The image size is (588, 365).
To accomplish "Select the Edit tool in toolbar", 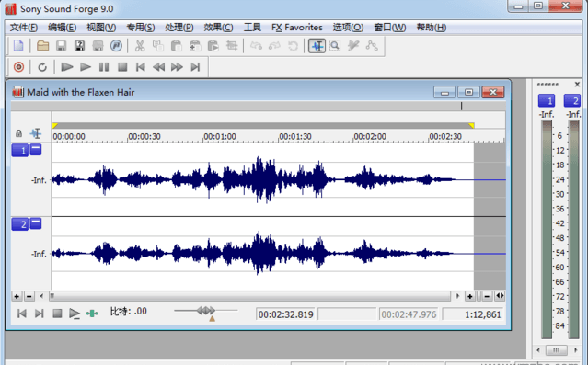I will pos(317,46).
